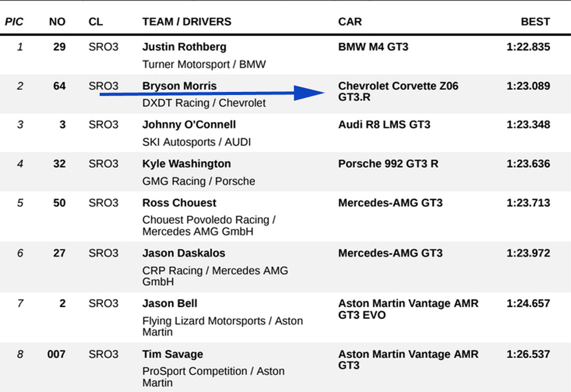Image resolution: width=571 pixels, height=392 pixels.
Task: Select Johnny O'Connell driver name
Action: 189,125
